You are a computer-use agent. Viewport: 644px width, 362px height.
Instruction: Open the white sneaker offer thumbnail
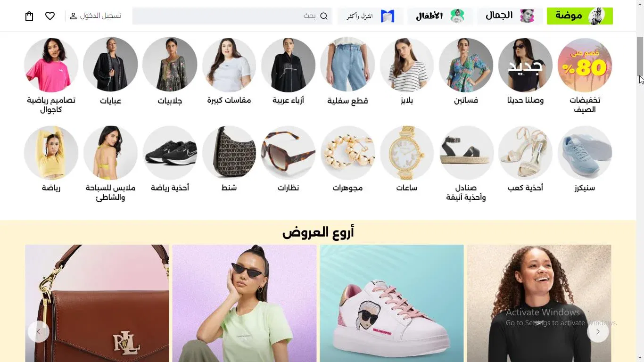pos(392,303)
